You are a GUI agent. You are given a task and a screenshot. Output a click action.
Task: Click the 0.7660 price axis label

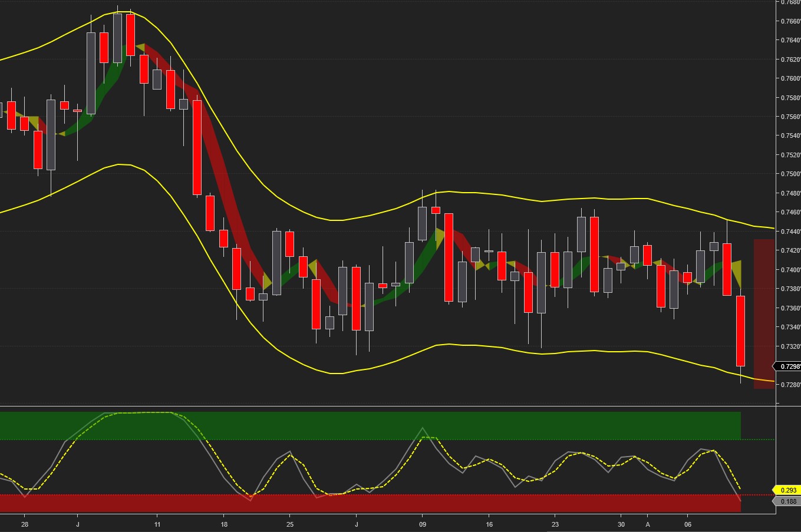790,21
